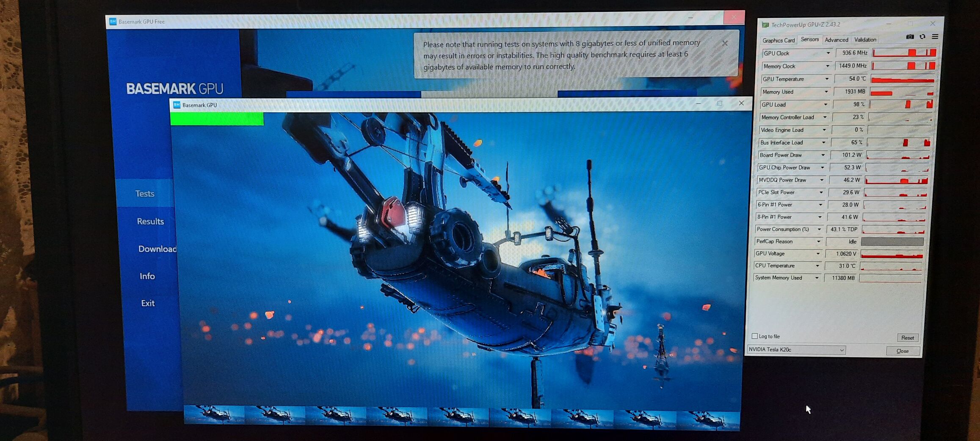The height and width of the screenshot is (441, 980).
Task: Close the Basemark GPU Free launcher window
Action: [x=734, y=17]
